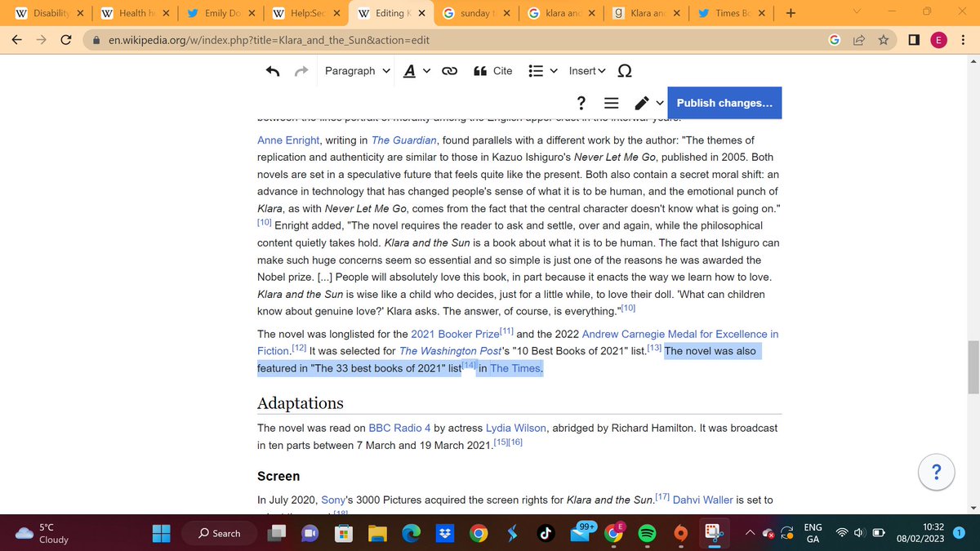Switch to the Emily Do Twitter tab

tap(220, 13)
